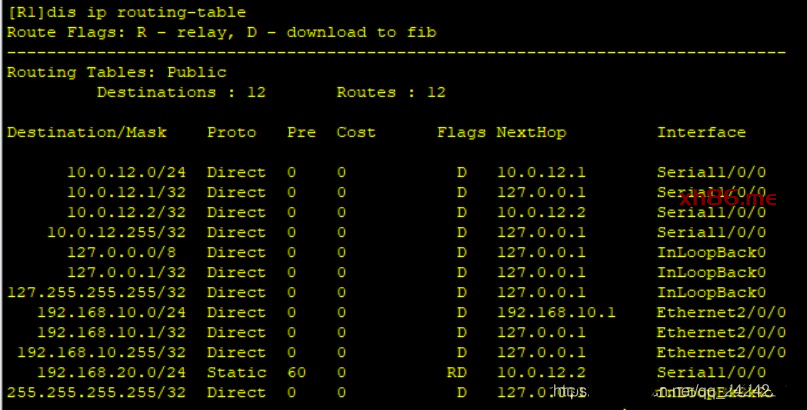Click the Static protocol value
The height and width of the screenshot is (410, 807).
click(236, 372)
